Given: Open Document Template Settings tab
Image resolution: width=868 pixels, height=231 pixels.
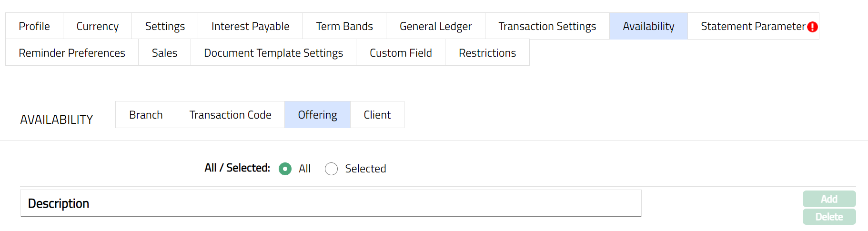Looking at the screenshot, I should pos(273,53).
